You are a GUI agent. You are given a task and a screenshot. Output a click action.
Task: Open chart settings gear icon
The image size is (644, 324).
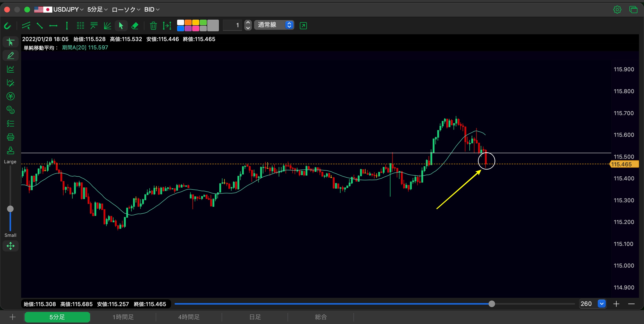[617, 10]
